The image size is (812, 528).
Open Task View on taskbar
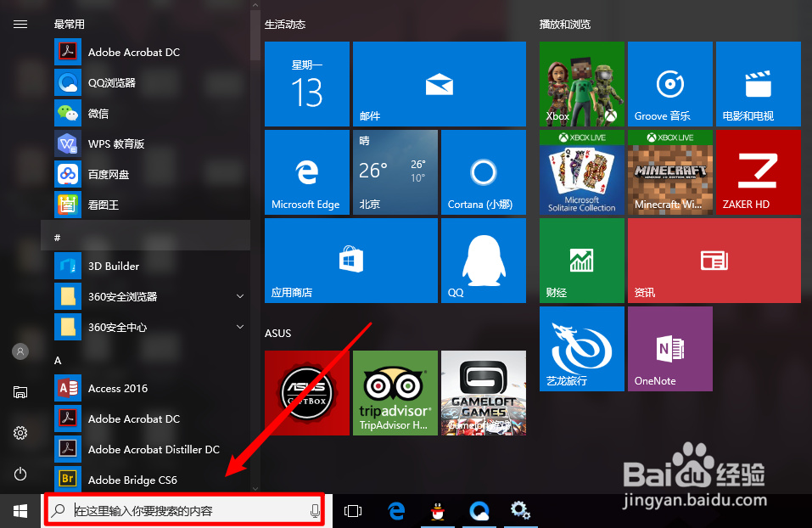353,511
